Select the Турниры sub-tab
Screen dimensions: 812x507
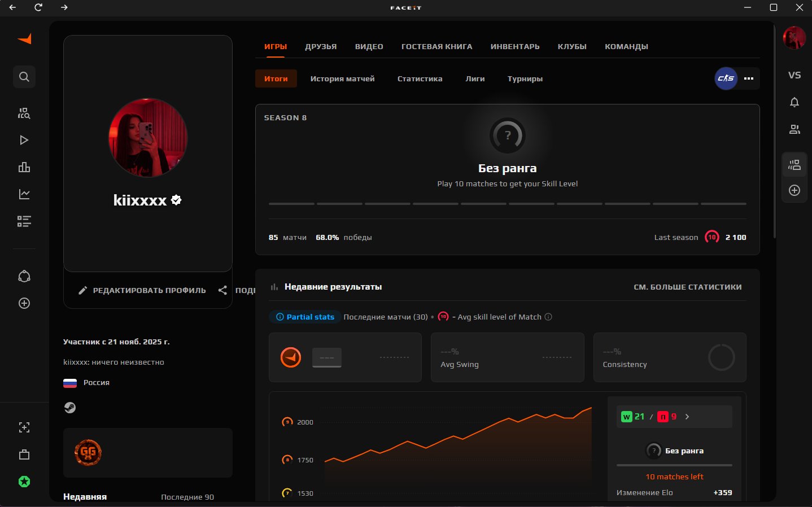525,78
